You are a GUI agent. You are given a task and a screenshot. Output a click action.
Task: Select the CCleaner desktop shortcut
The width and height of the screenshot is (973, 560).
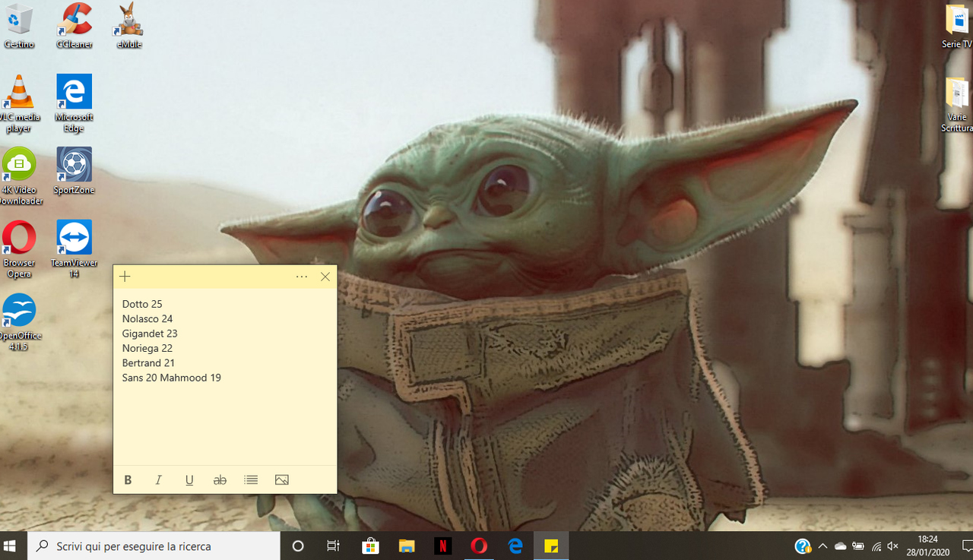(74, 27)
